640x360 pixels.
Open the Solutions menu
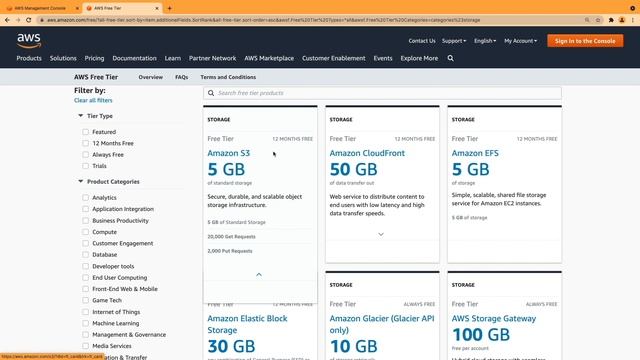tap(63, 58)
